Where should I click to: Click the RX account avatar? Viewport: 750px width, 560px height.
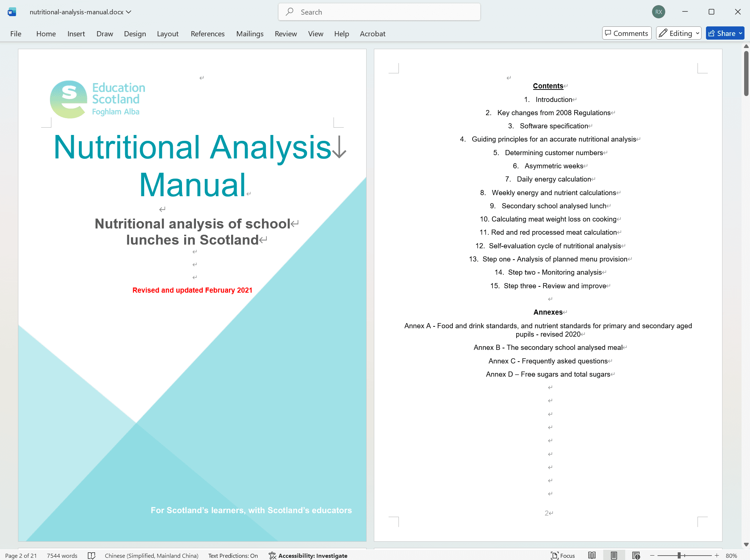click(659, 12)
